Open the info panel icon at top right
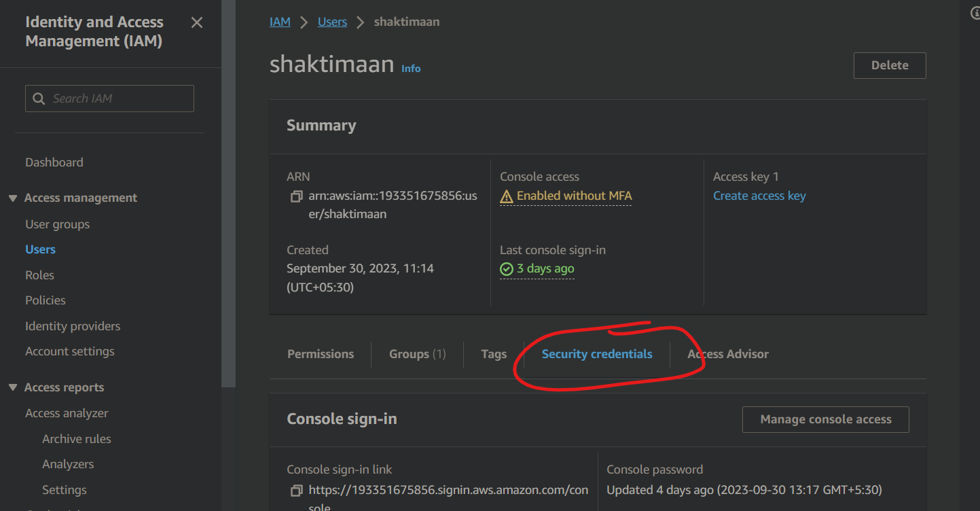980x511 pixels. [x=976, y=14]
